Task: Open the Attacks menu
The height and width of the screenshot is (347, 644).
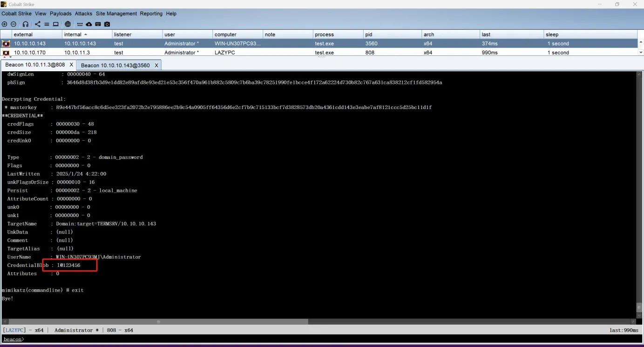Action: coord(84,14)
